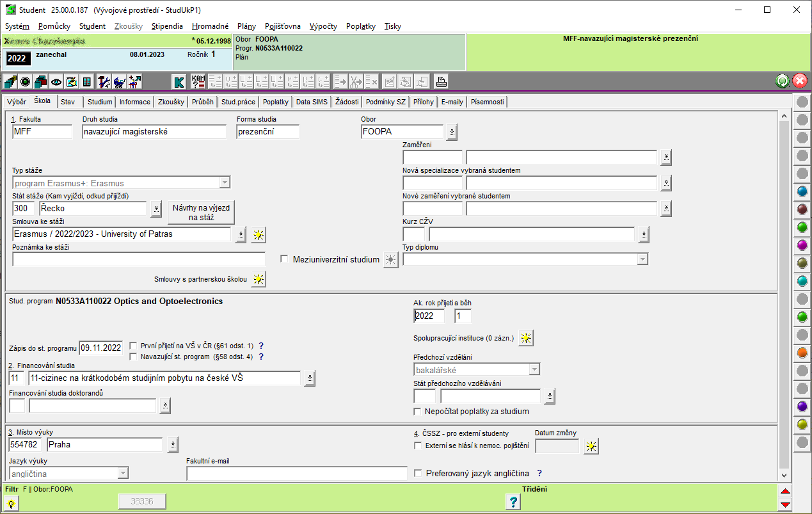This screenshot has width=812, height=514.
Task: Toggle Preferovaný jazyk angličtina checkbox
Action: (418, 474)
